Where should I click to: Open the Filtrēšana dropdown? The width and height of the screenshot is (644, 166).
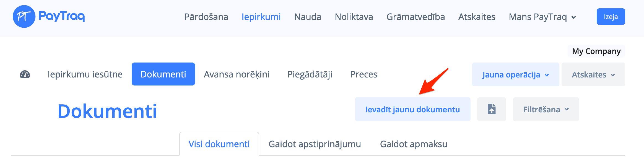point(546,110)
